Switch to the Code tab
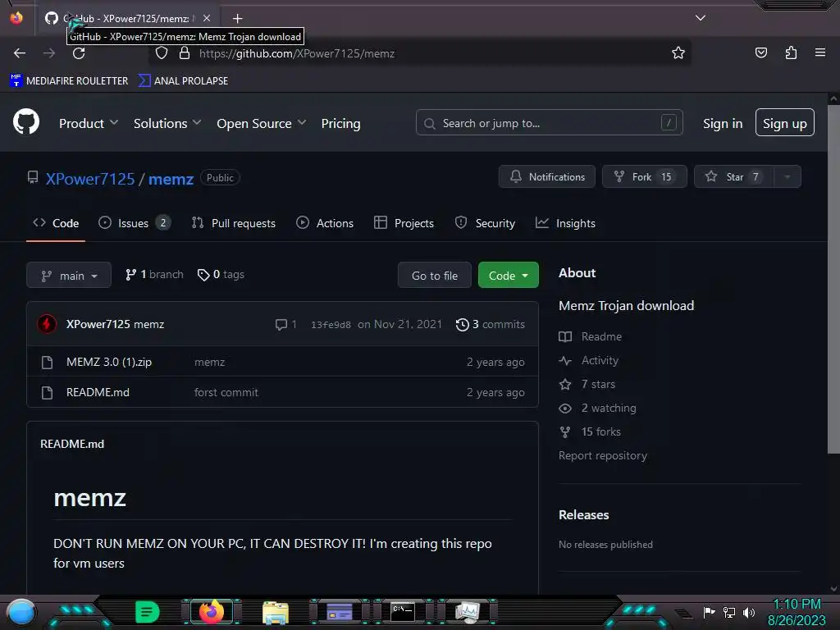840x630 pixels. pyautogui.click(x=56, y=223)
